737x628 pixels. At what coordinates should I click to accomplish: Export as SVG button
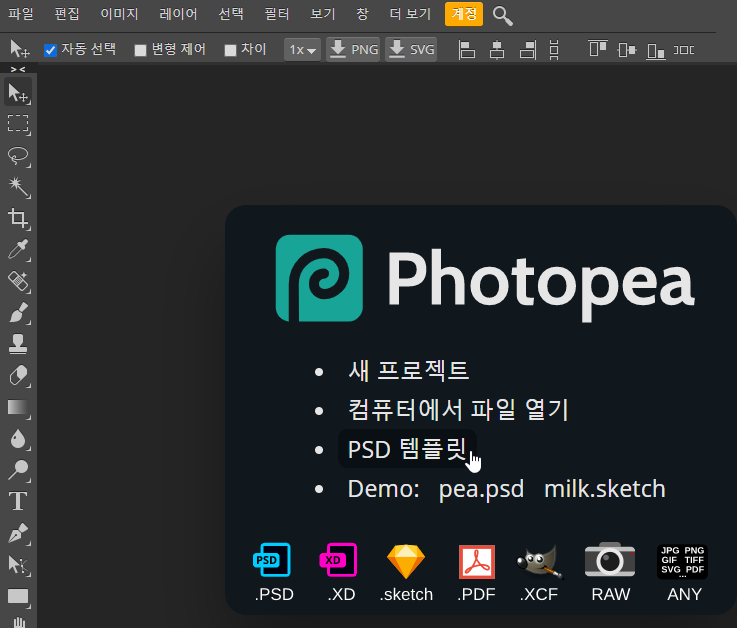411,49
